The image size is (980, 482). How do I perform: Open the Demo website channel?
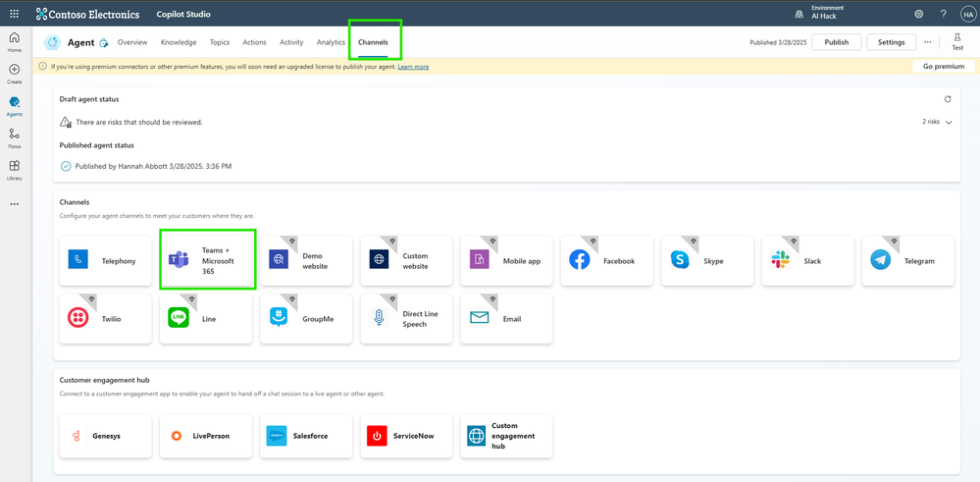tap(306, 261)
